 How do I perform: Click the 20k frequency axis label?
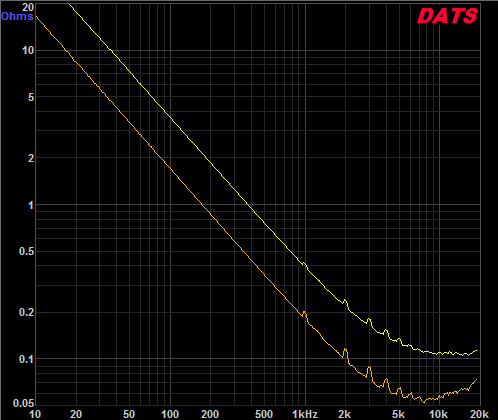[x=479, y=414]
